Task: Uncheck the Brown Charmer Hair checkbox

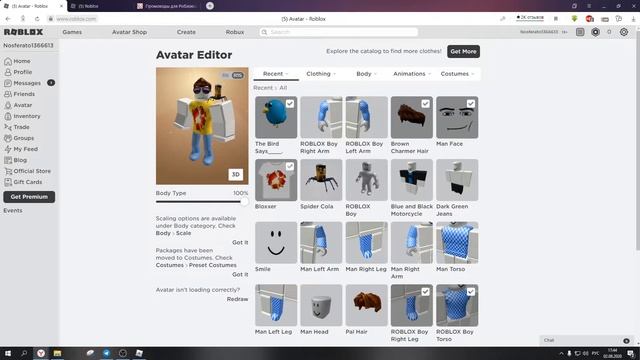Action: click(425, 104)
